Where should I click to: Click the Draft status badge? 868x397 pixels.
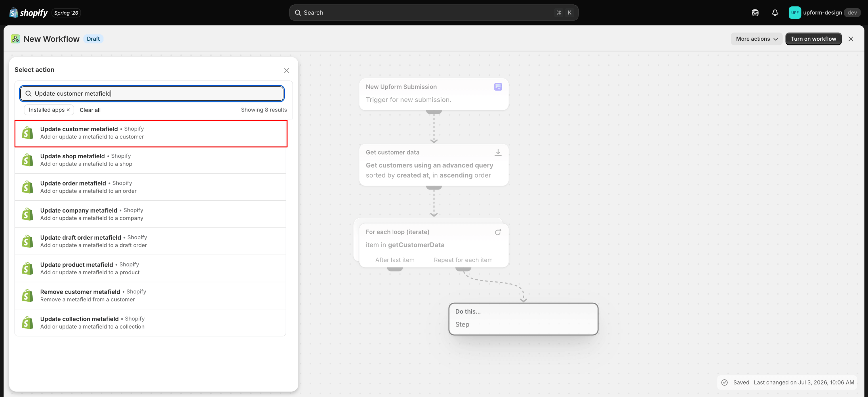(x=93, y=39)
